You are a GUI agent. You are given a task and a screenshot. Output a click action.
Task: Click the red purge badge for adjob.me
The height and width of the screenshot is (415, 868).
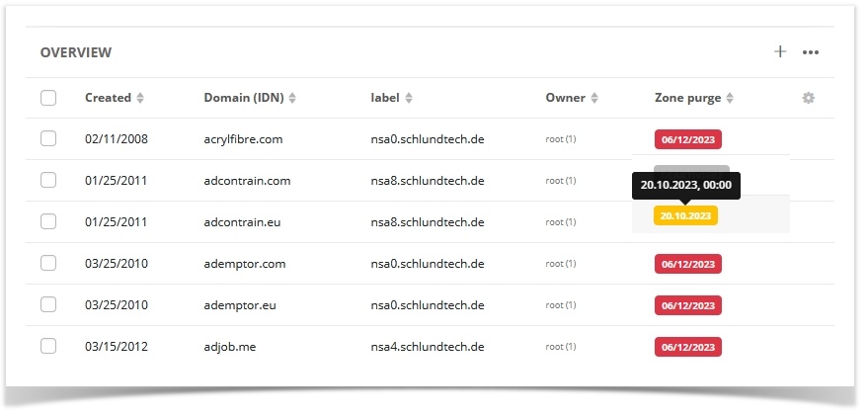(688, 348)
